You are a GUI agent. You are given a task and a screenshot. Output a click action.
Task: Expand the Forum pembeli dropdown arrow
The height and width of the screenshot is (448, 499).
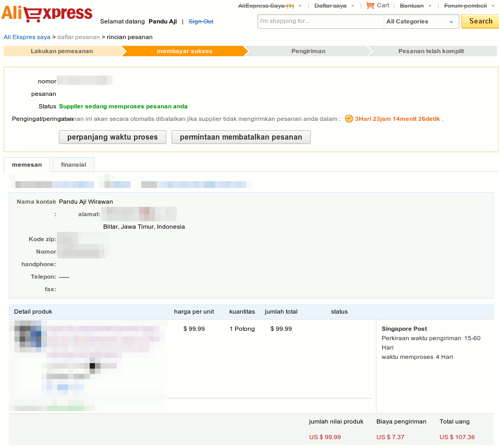click(x=493, y=6)
